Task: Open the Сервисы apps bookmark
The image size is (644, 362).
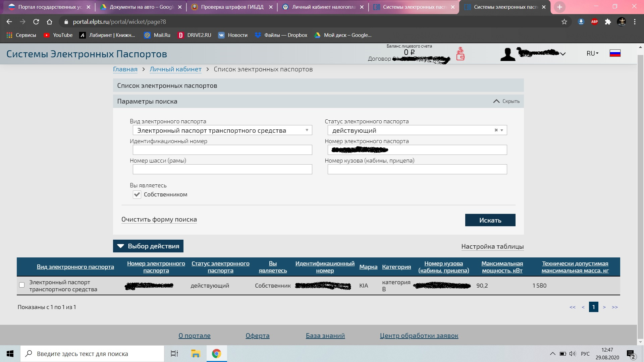Action: [21, 35]
